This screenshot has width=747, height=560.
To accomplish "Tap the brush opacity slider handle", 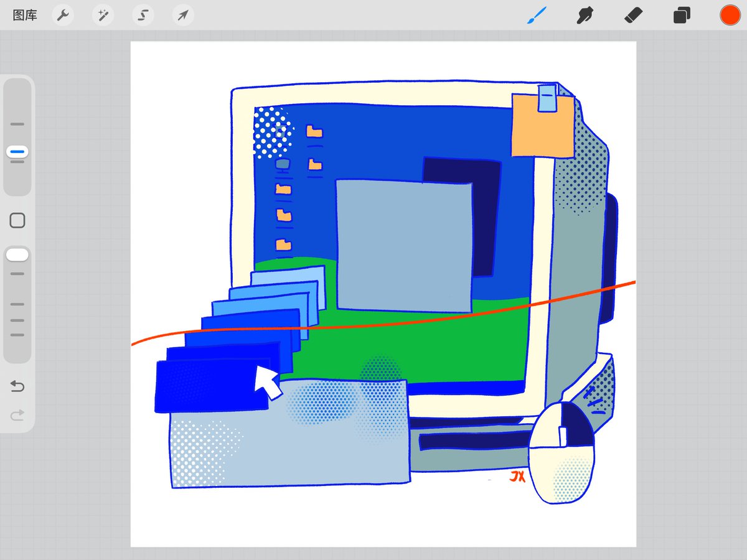I will click(17, 254).
